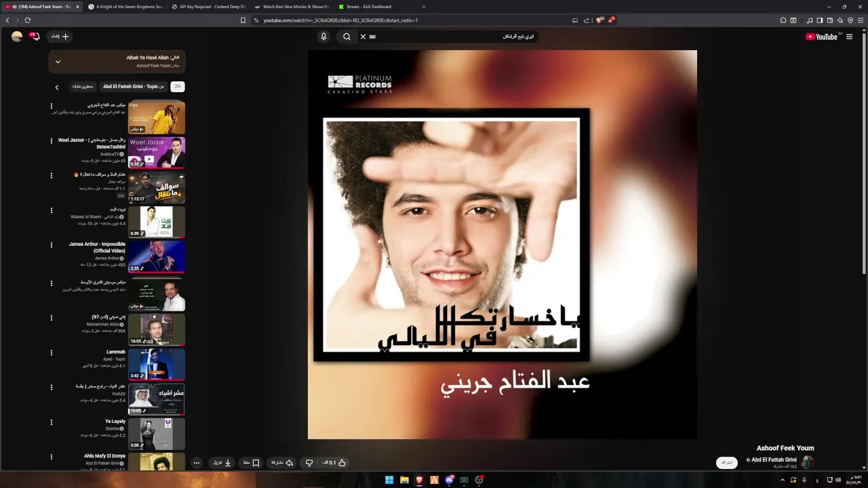Play the Lammah video by Ayed
This screenshot has width=868, height=488.
pos(157,364)
